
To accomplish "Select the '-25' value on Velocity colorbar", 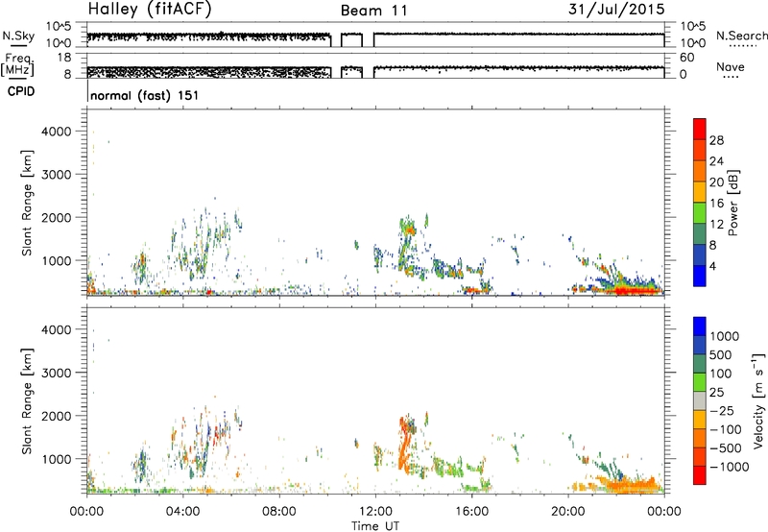I will [x=721, y=411].
